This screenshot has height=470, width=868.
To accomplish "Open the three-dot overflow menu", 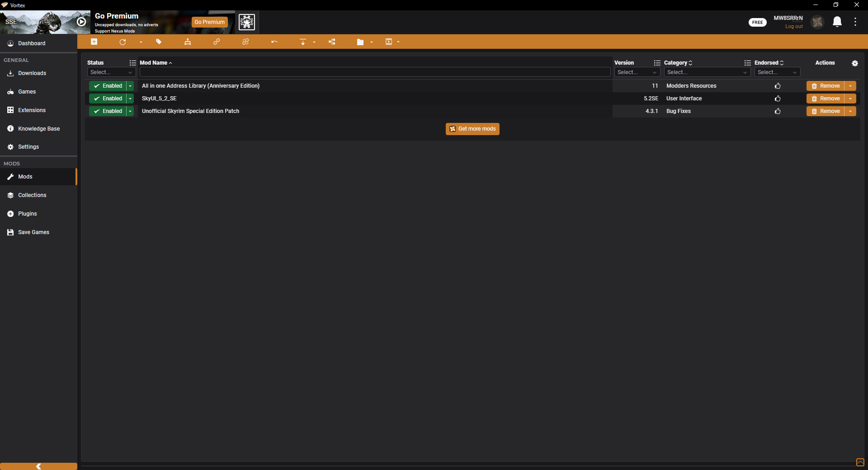I will [x=855, y=22].
